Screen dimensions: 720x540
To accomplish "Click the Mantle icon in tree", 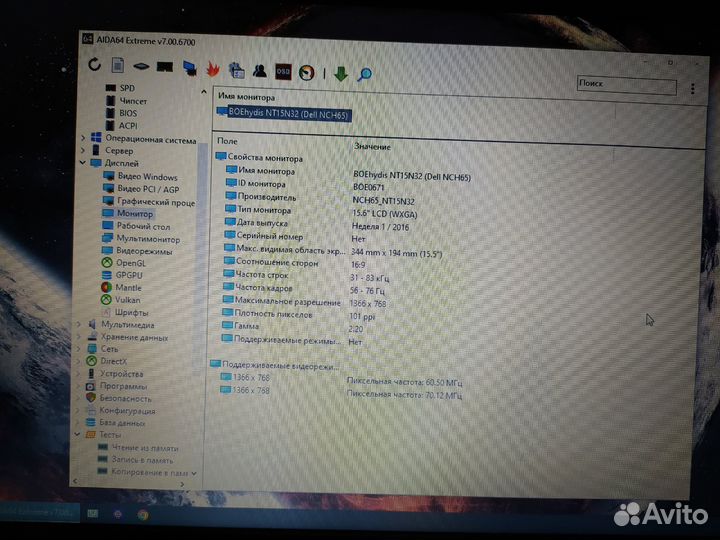I will [106, 287].
